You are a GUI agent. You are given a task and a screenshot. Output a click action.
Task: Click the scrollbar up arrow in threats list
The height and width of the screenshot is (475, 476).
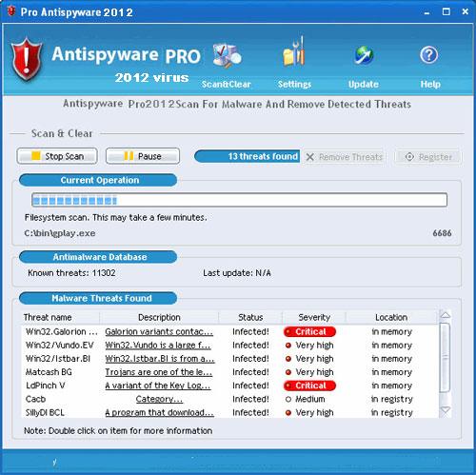(446, 315)
